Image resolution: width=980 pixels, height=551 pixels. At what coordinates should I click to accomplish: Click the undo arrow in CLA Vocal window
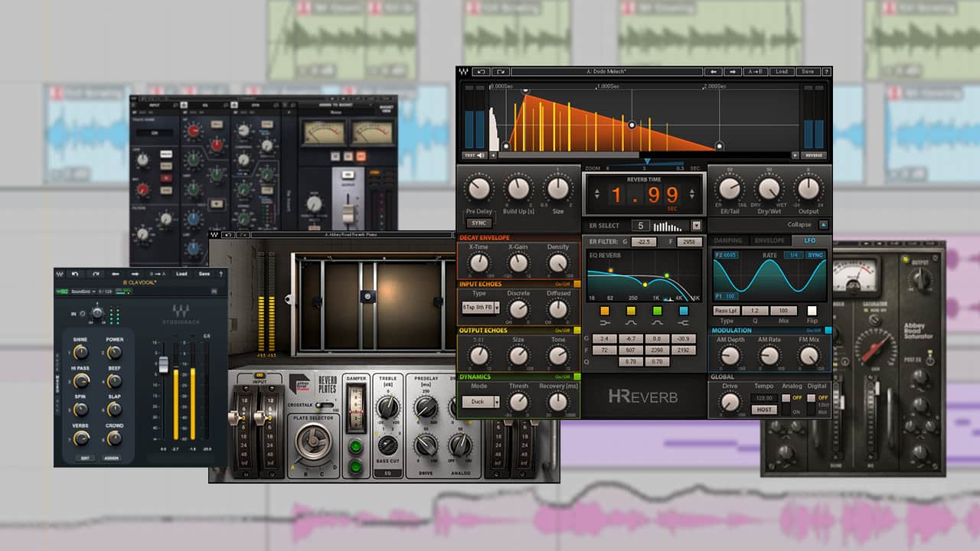coord(74,273)
